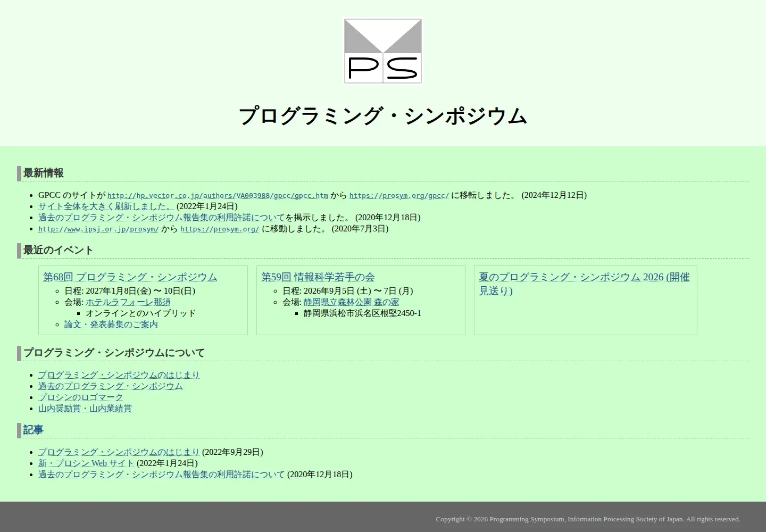
Task: Open 第68回 プログラミング・シンポジウム event
Action: point(130,277)
